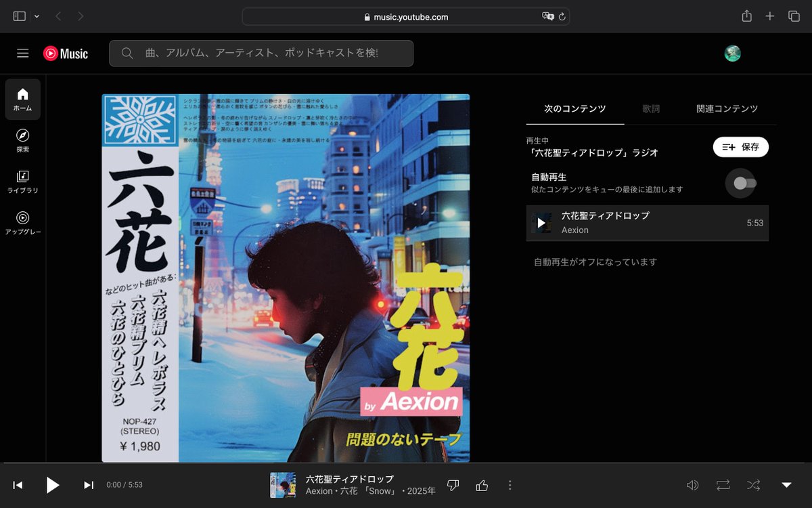Go to ホーム in sidebar

[23, 99]
